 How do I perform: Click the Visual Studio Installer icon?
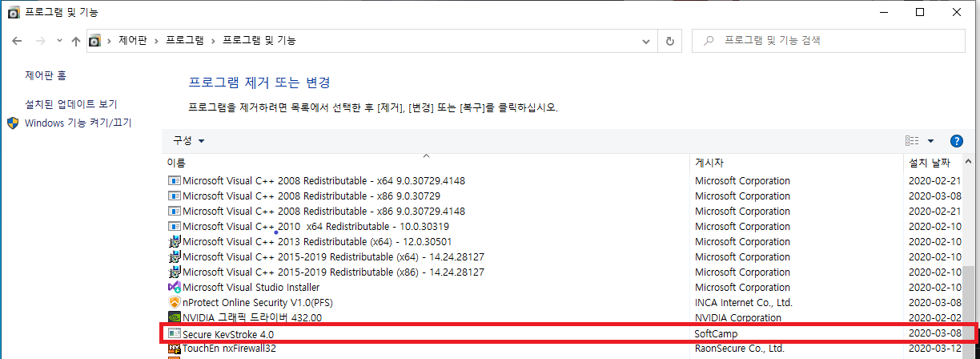[175, 287]
